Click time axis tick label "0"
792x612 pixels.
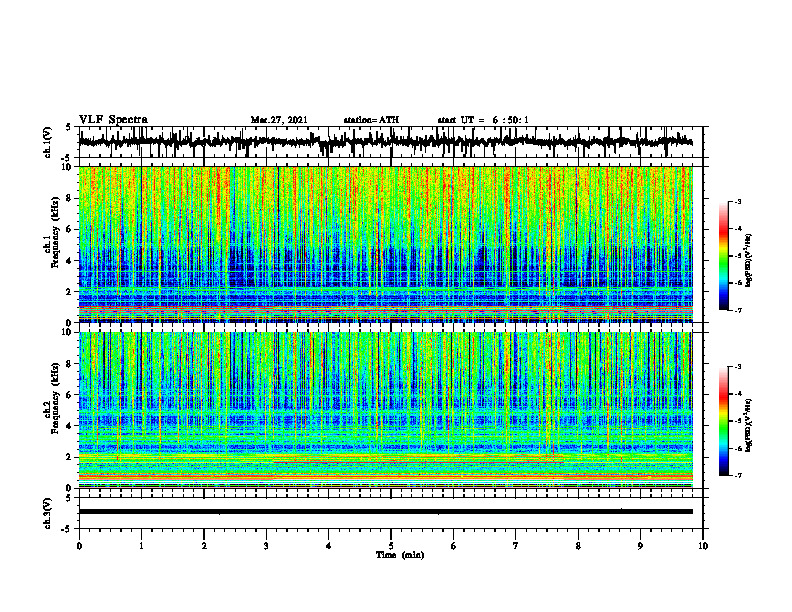[x=79, y=546]
